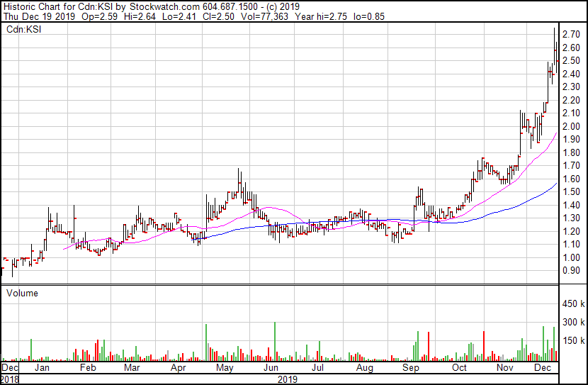Click the Mar month label

(132, 367)
